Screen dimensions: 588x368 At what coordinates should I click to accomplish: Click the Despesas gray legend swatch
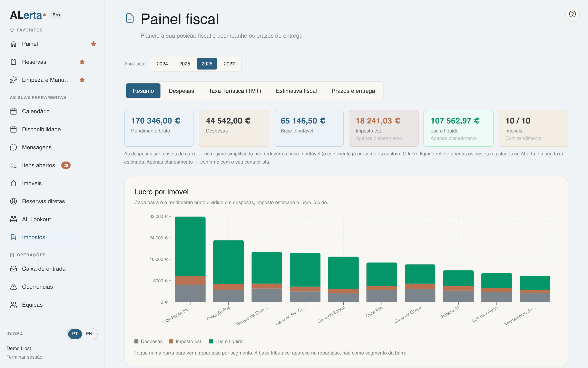coord(136,341)
